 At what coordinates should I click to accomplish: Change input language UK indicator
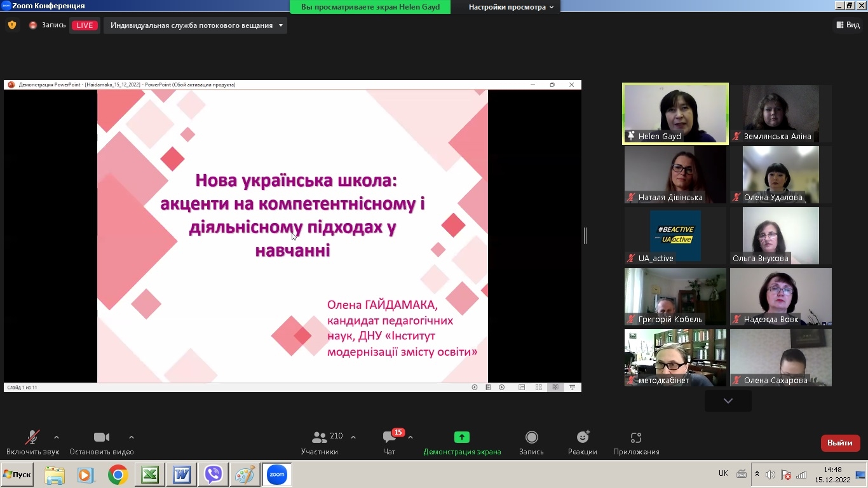click(723, 473)
